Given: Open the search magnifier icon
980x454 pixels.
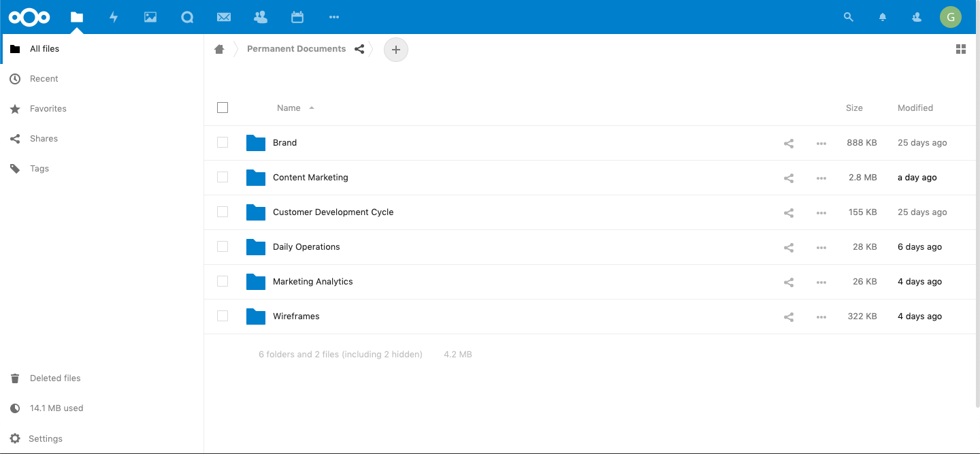Looking at the screenshot, I should coord(849,17).
